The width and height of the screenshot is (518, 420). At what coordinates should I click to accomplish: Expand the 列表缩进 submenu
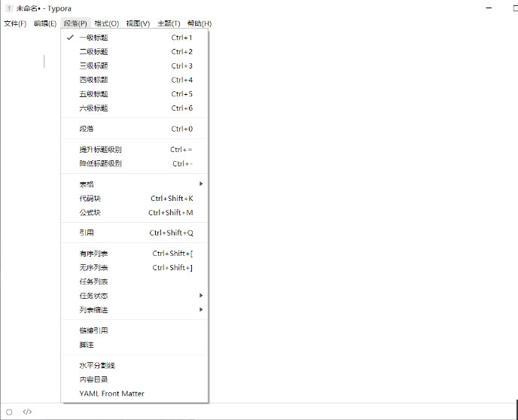[135, 310]
